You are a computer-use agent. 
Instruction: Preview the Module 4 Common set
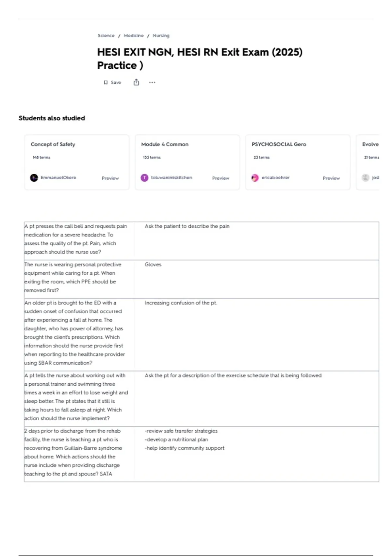pyautogui.click(x=220, y=178)
